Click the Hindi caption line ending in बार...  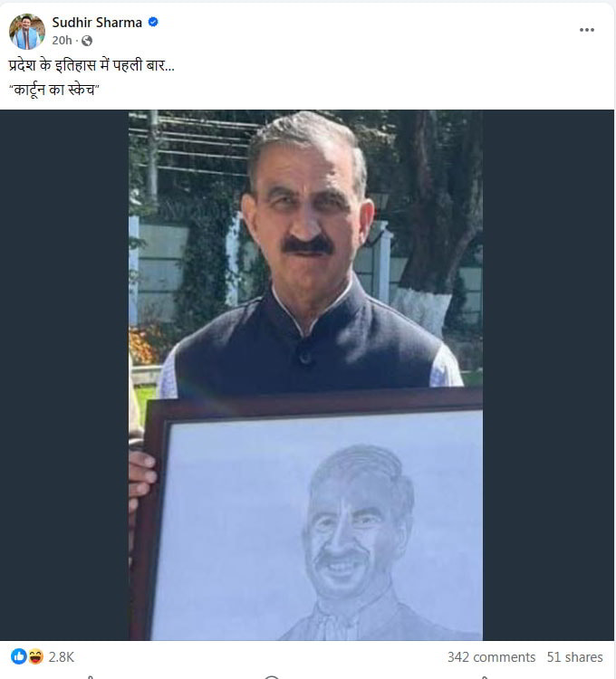point(91,65)
